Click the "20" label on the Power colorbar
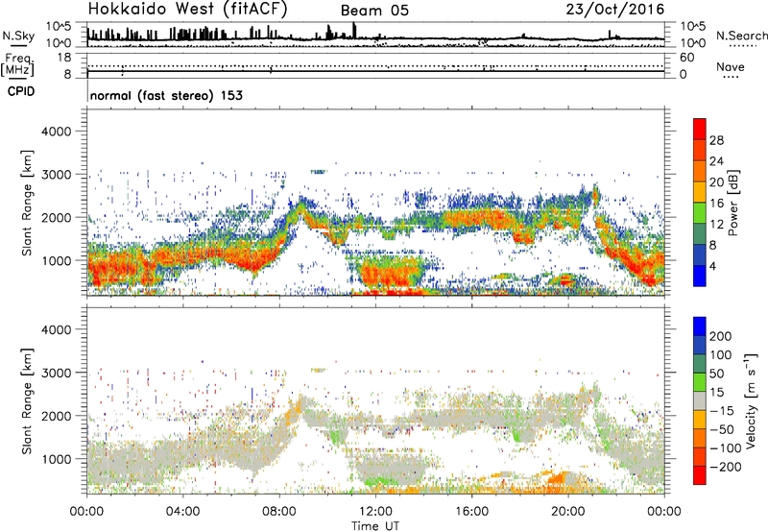The image size is (768, 532). (x=716, y=182)
